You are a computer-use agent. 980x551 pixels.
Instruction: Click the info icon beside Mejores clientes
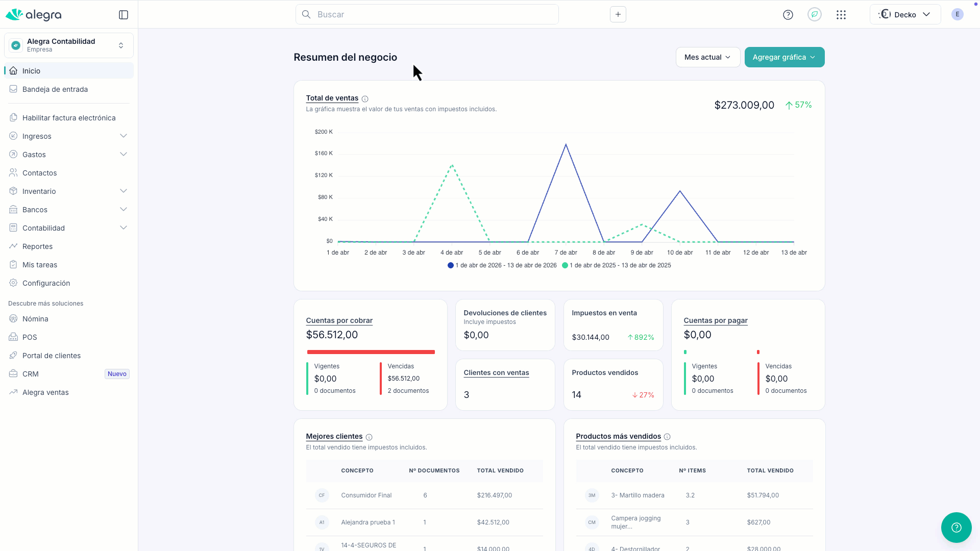[x=369, y=437]
